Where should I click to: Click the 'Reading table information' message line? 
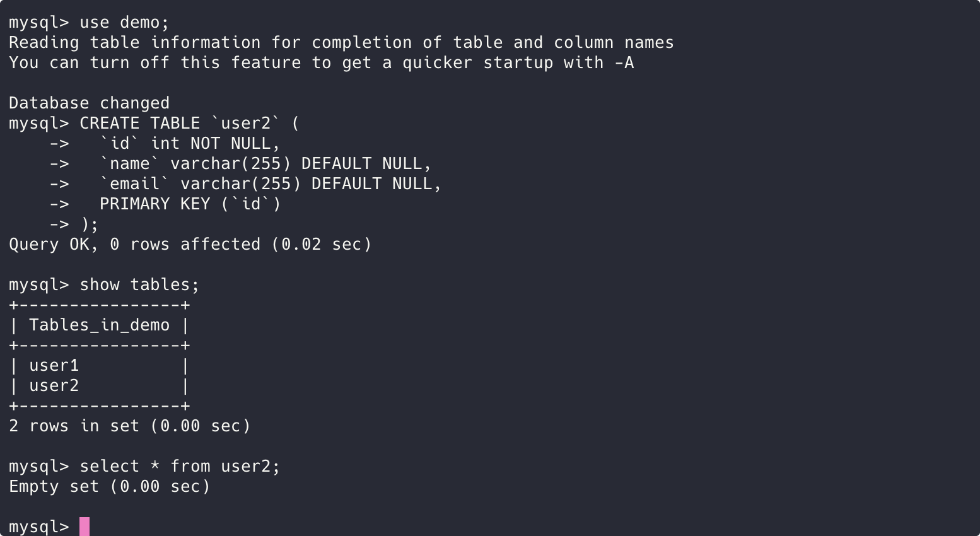(341, 43)
